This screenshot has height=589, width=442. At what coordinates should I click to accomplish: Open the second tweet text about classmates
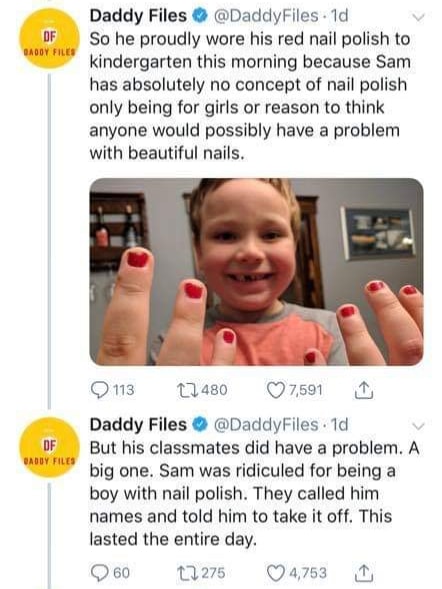[255, 494]
